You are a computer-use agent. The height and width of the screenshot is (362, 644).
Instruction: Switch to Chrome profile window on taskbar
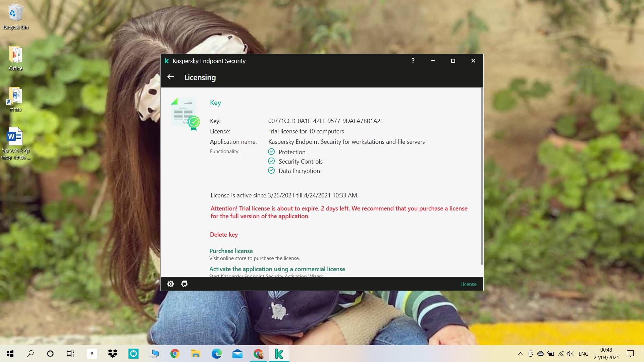(258, 354)
